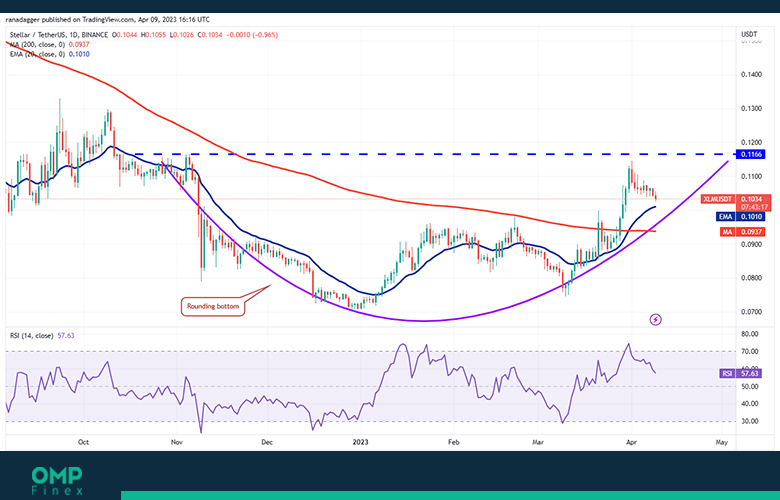
Task: Click the 07:43:17 candle countdown timer
Action: point(754,207)
